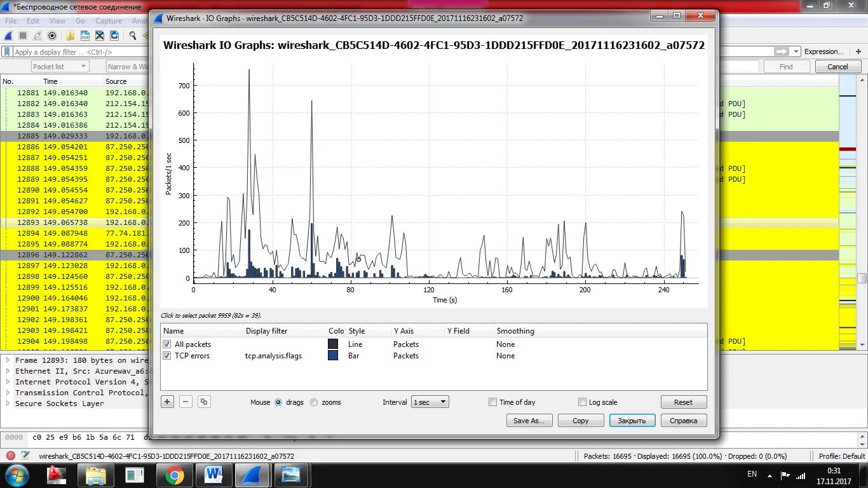Expand the Ethernet II tree node

(x=8, y=371)
